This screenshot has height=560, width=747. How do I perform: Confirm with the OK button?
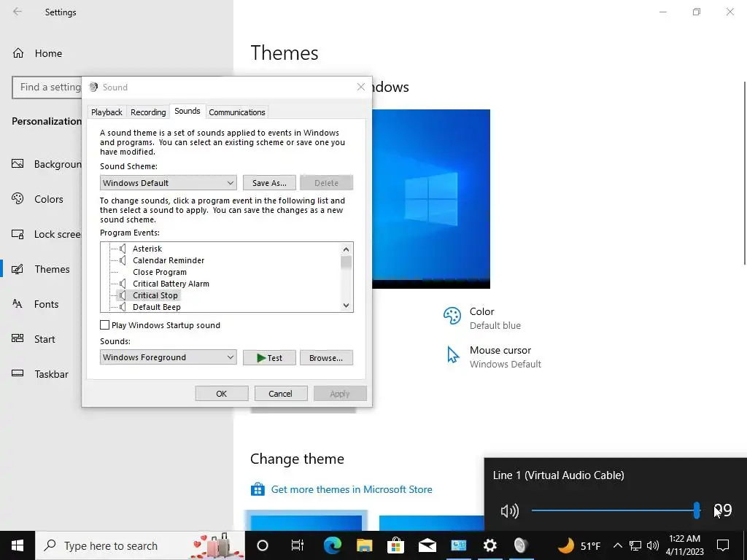tap(222, 394)
